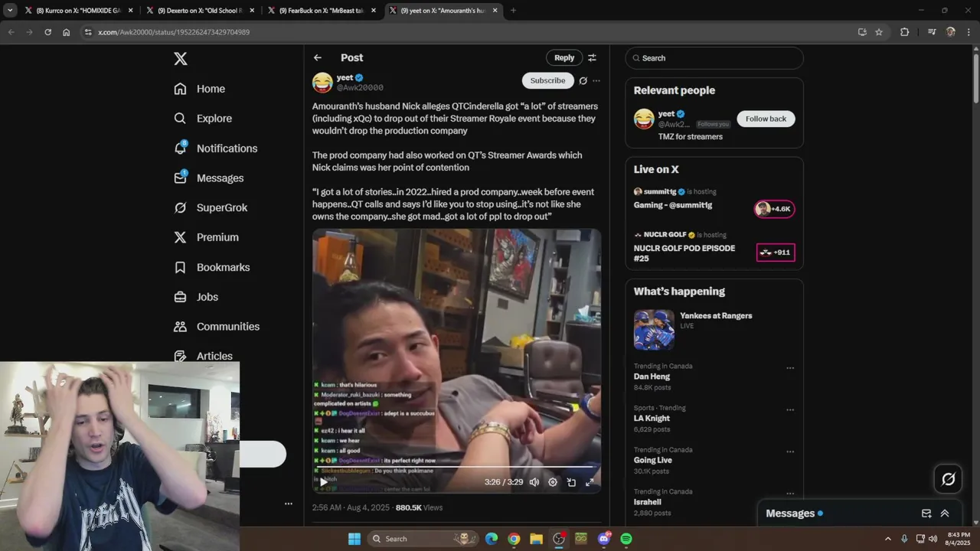Open reply sort settings icon

tap(592, 57)
